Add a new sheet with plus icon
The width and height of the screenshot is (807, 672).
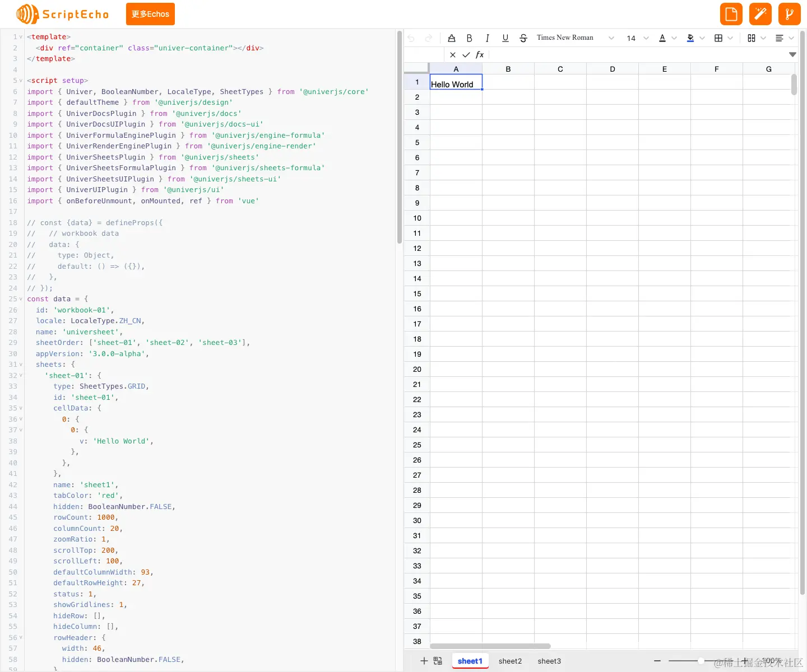pos(424,661)
